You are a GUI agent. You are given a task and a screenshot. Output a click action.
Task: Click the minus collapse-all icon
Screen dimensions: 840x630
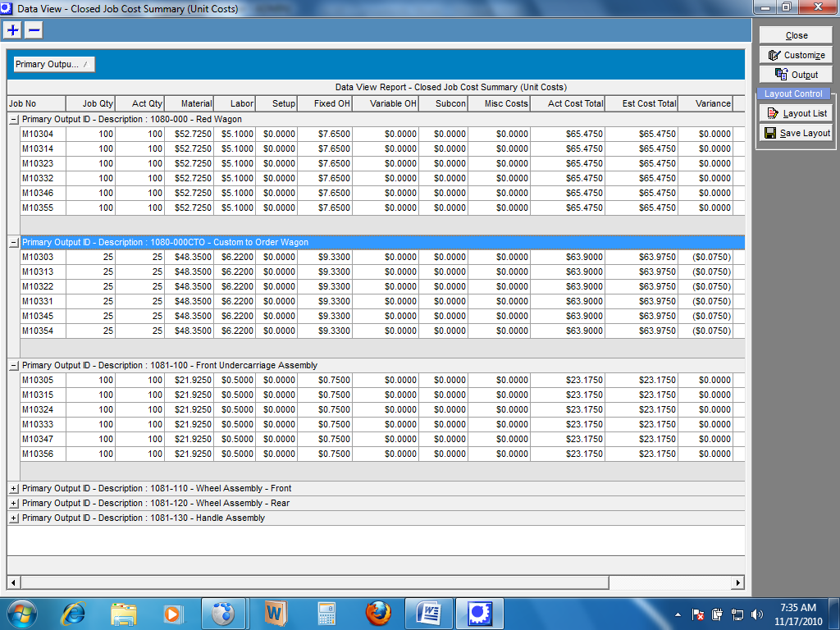coord(34,30)
